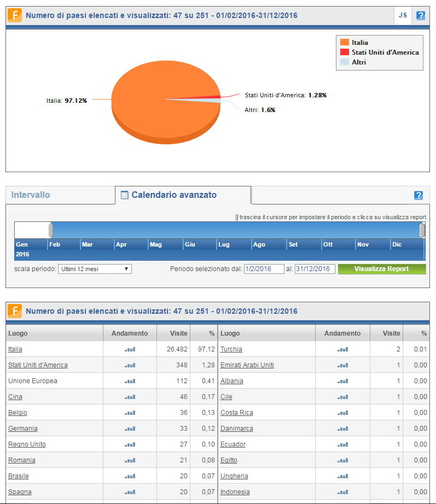The height and width of the screenshot is (504, 436).
Task: Open the Cile country link
Action: [x=226, y=397]
